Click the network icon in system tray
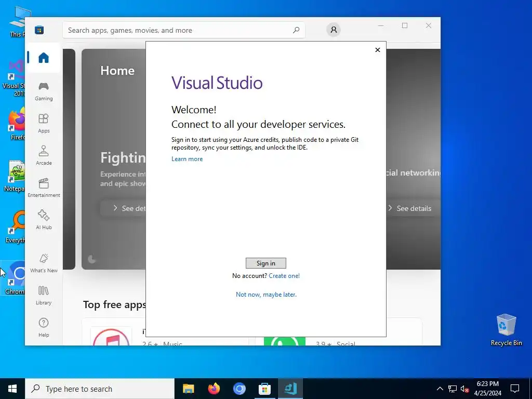This screenshot has width=532, height=399. [x=453, y=389]
